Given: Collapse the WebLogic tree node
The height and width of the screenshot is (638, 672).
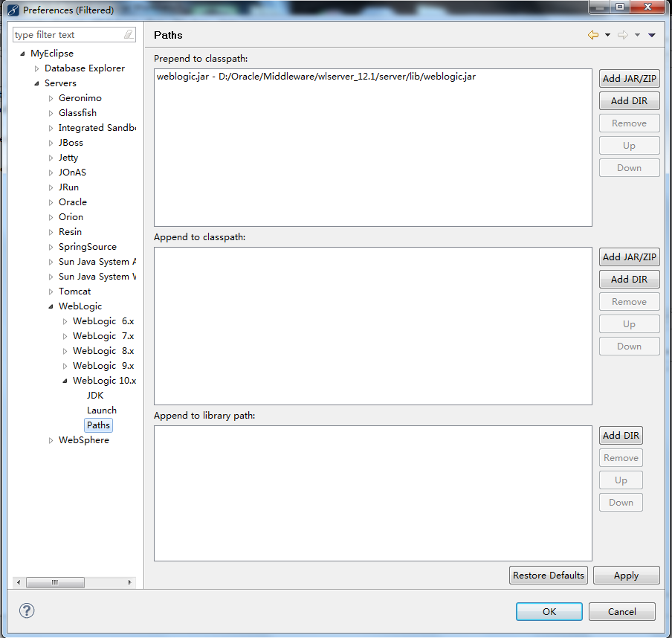Looking at the screenshot, I should (x=51, y=306).
